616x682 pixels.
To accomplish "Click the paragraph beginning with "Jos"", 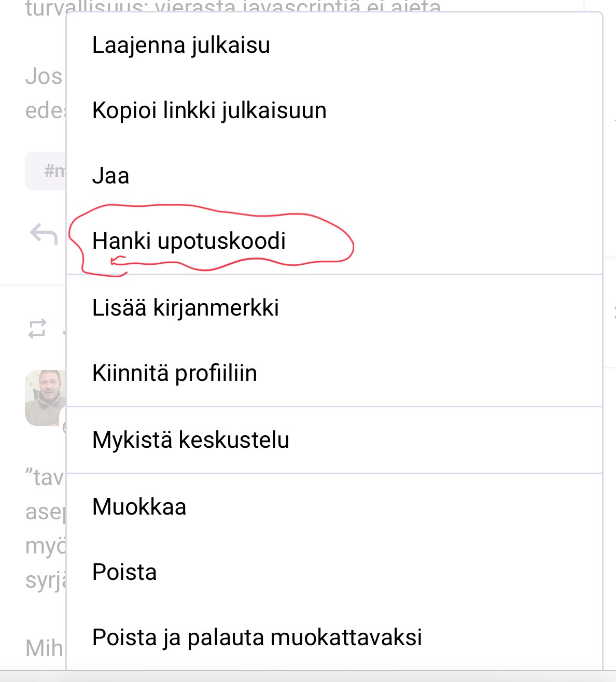I will pyautogui.click(x=44, y=77).
